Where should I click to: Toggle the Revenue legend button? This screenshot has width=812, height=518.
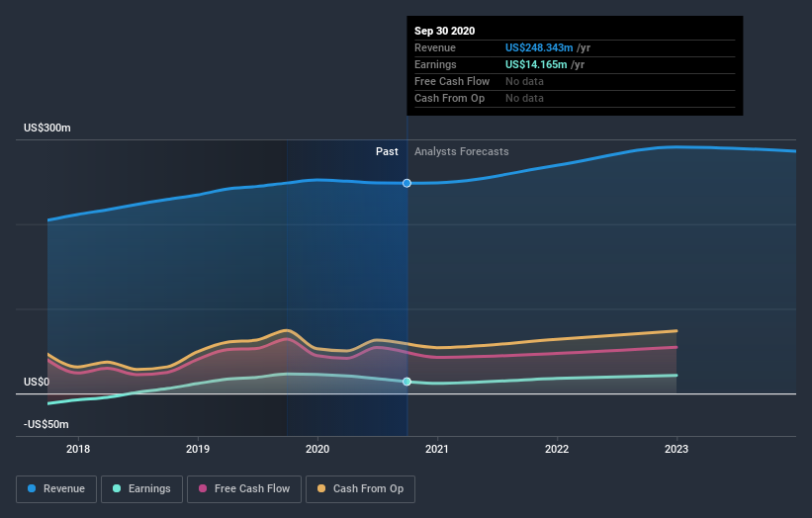(x=56, y=489)
